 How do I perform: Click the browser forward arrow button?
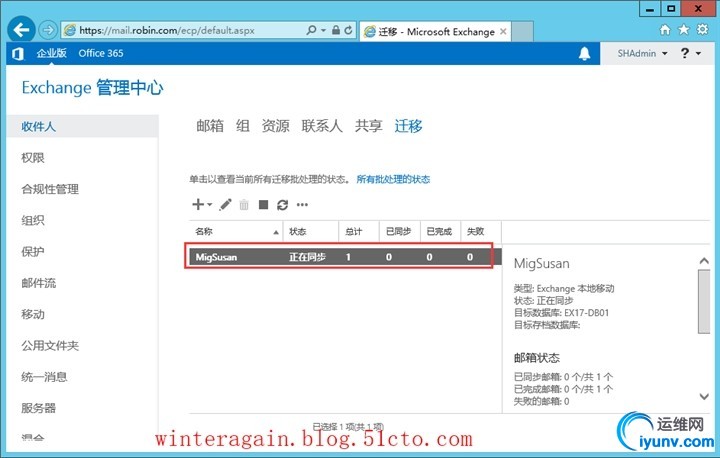48,30
